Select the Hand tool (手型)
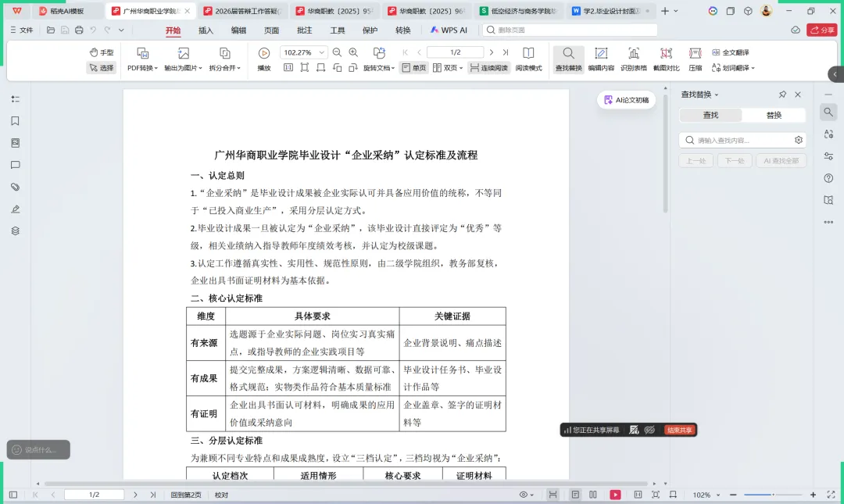The height and width of the screenshot is (504, 844). pyautogui.click(x=102, y=51)
